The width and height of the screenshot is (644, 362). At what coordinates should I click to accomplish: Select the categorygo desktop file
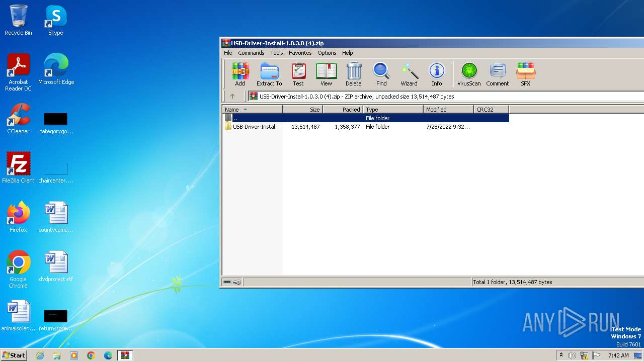click(56, 123)
